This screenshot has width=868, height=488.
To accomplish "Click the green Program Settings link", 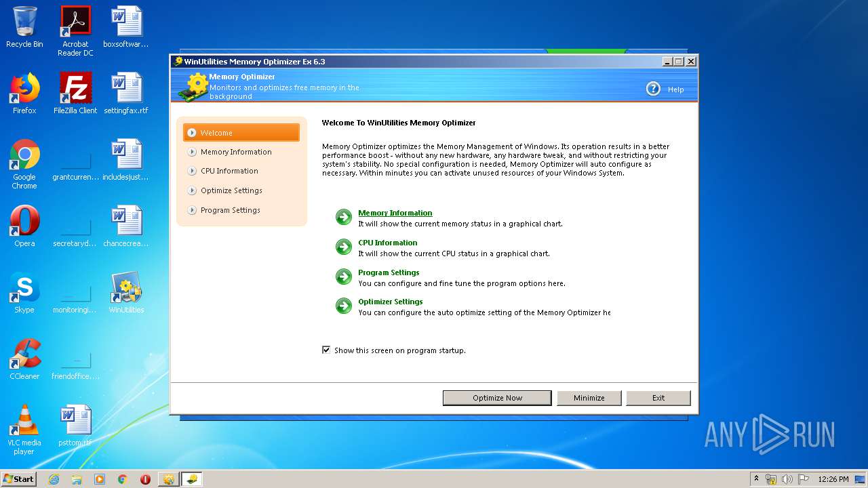I will coord(389,272).
